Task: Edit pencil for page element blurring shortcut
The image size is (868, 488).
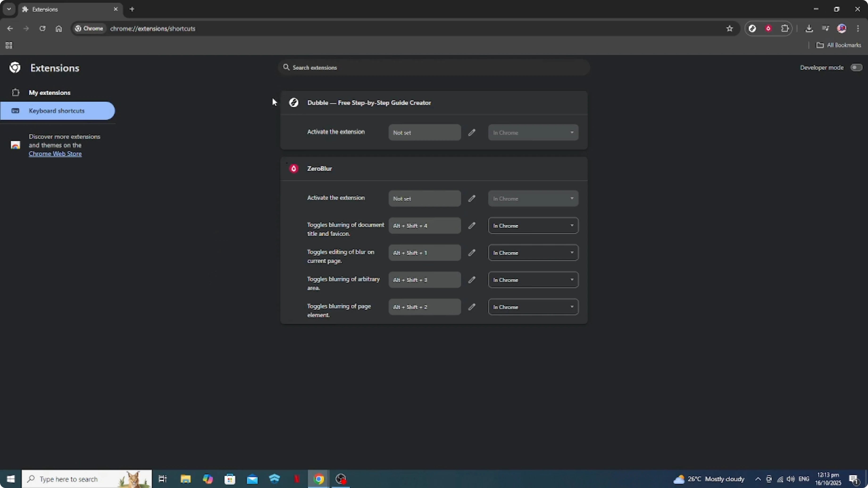Action: coord(472,307)
